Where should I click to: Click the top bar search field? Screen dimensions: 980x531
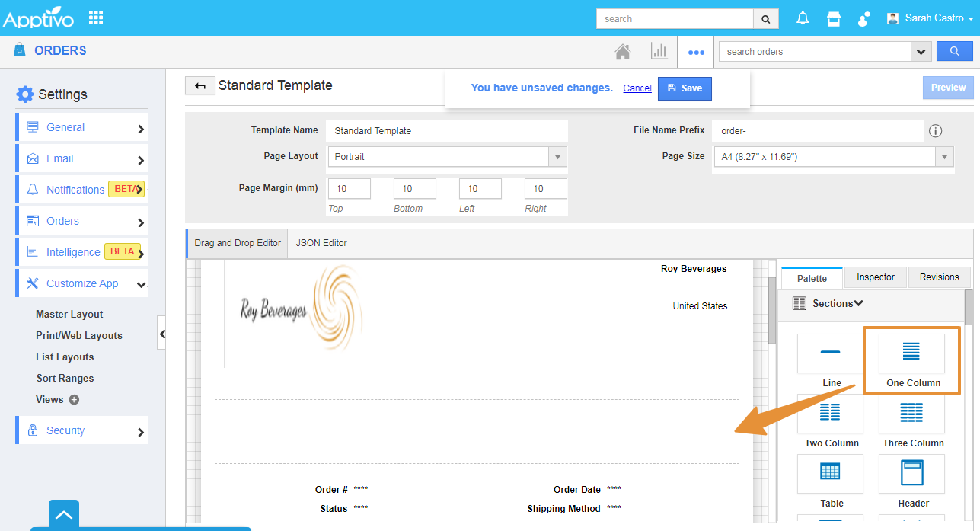coord(675,19)
